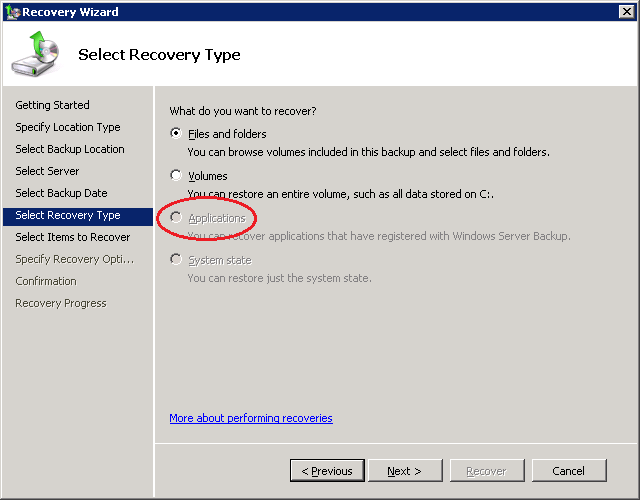Choose the Volumes recovery option
640x500 pixels.
176,176
